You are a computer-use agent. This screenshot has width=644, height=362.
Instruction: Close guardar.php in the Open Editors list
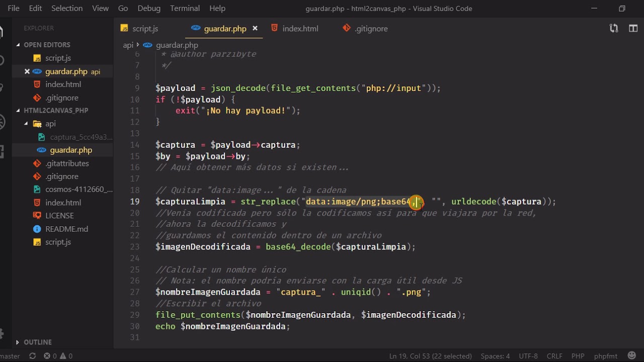tap(27, 71)
